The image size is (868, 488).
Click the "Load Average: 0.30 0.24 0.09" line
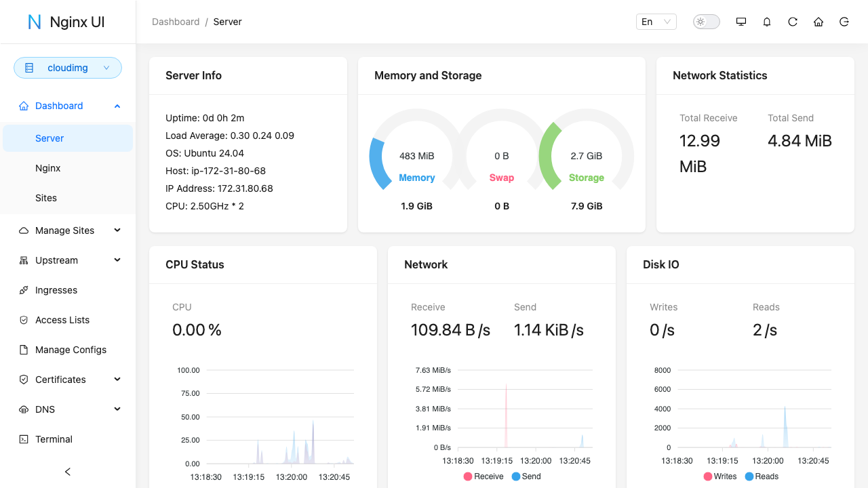click(x=230, y=136)
